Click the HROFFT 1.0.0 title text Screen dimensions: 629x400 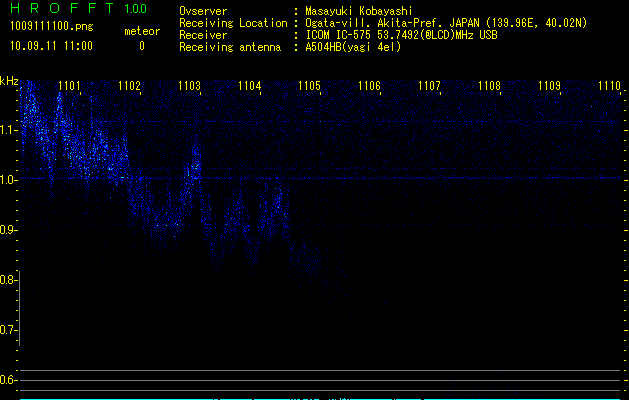pos(79,8)
